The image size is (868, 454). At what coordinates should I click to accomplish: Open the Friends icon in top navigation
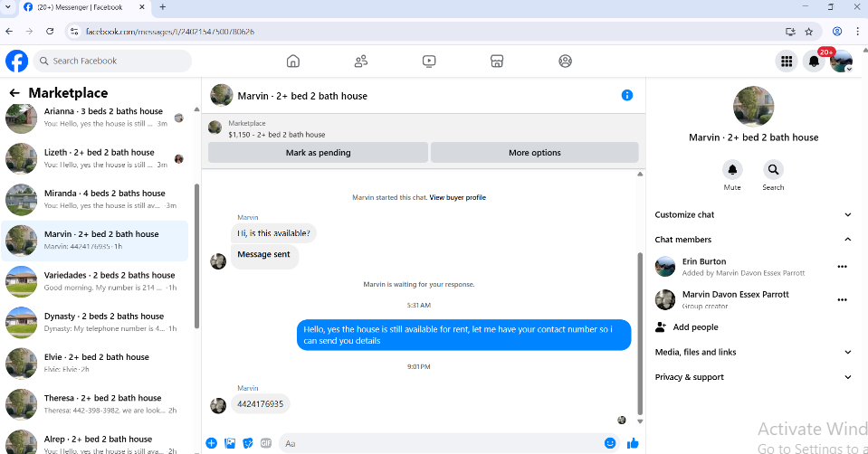coord(361,61)
